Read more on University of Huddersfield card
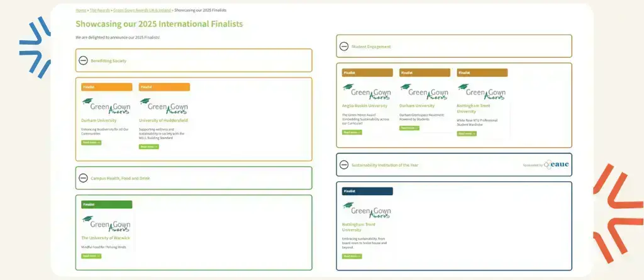 click(148, 147)
